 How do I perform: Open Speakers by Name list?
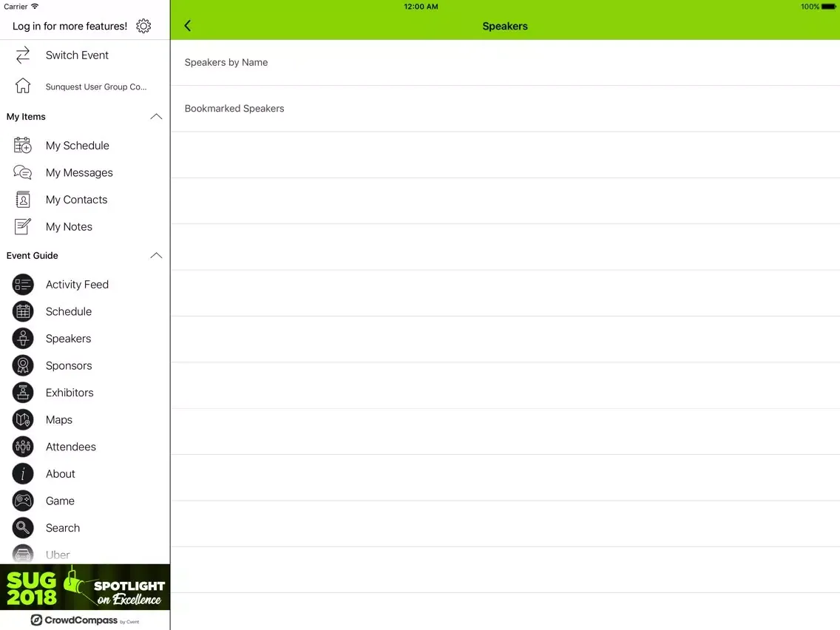505,62
